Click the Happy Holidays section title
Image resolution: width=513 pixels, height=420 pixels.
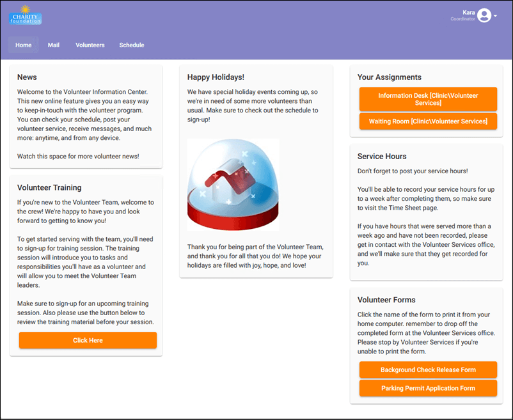pos(216,77)
